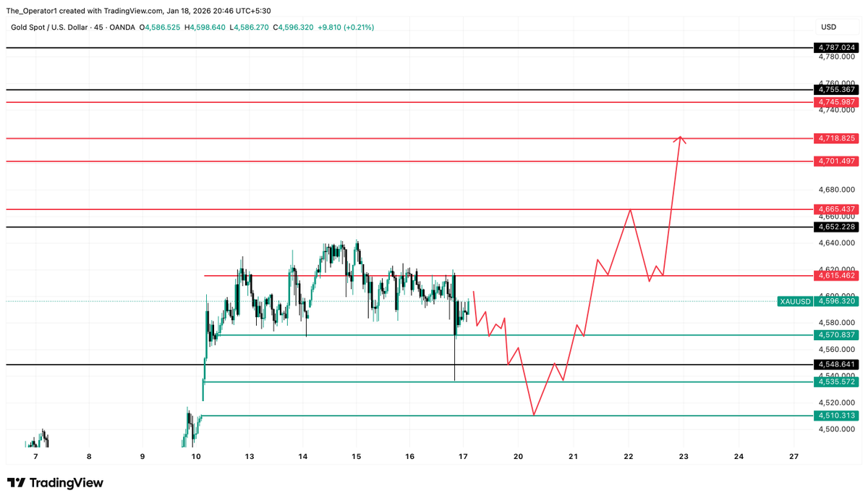Select the 4,652.228 black price label
The height and width of the screenshot is (501, 868).
click(837, 227)
